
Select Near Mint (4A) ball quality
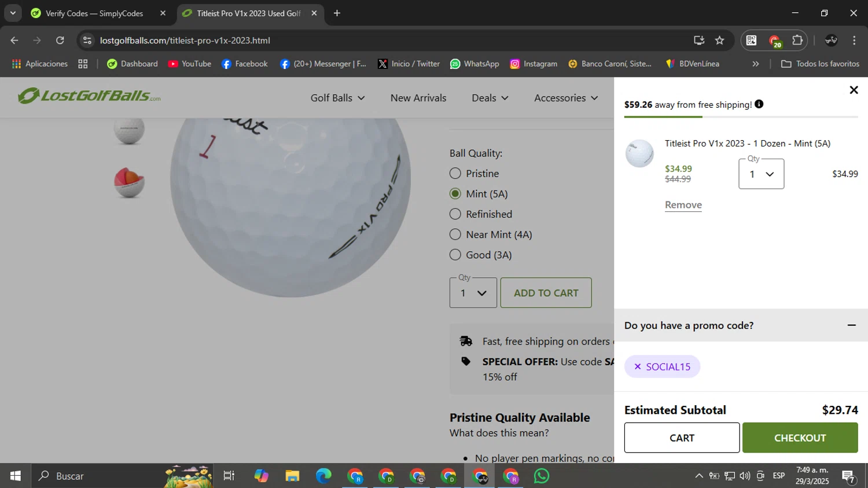(x=455, y=234)
